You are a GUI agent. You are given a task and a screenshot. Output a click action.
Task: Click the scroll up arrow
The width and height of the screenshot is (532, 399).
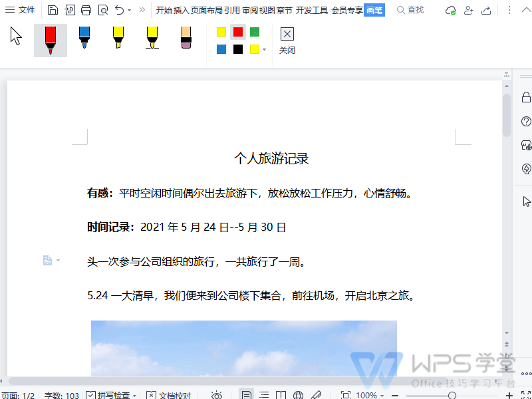tap(507, 86)
